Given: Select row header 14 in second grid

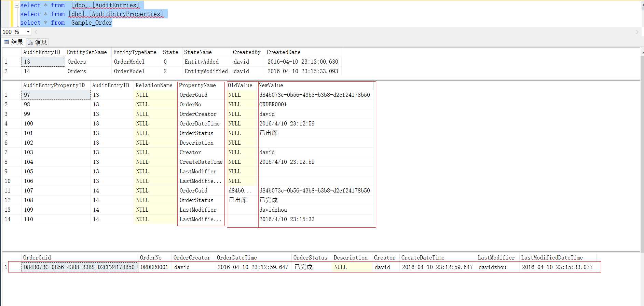Looking at the screenshot, I should (12, 219).
